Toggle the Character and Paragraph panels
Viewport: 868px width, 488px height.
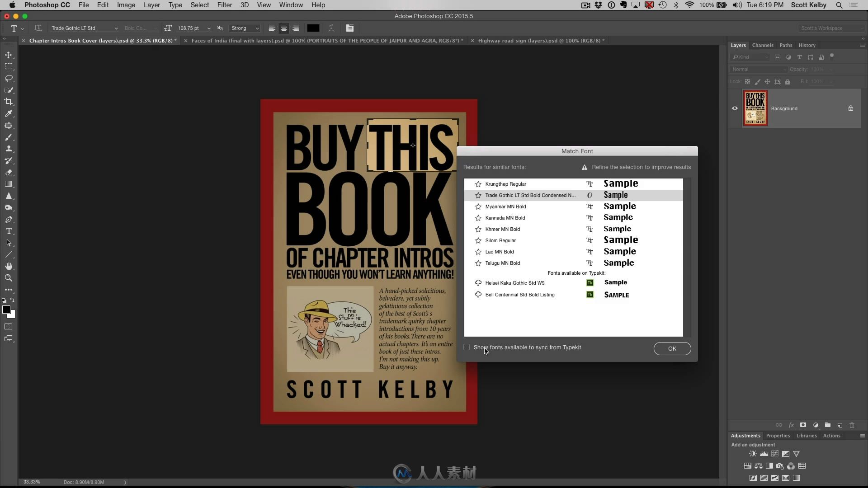350,28
